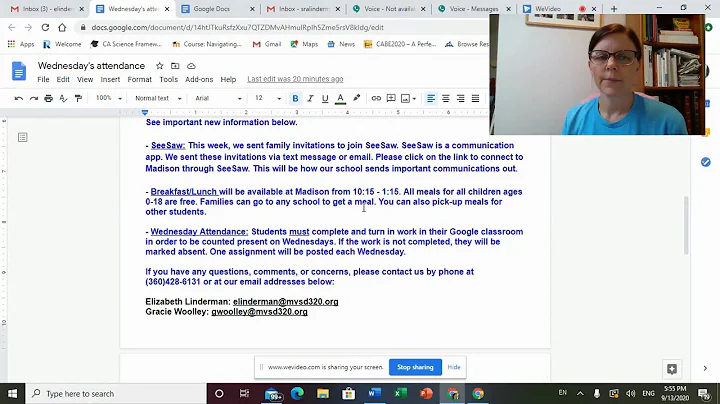The image size is (720, 404).
Task: Hide the screen sharing notification bar
Action: click(x=454, y=367)
